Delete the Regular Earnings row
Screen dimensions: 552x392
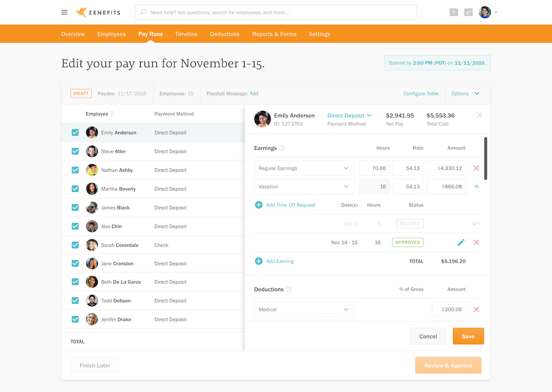point(476,168)
